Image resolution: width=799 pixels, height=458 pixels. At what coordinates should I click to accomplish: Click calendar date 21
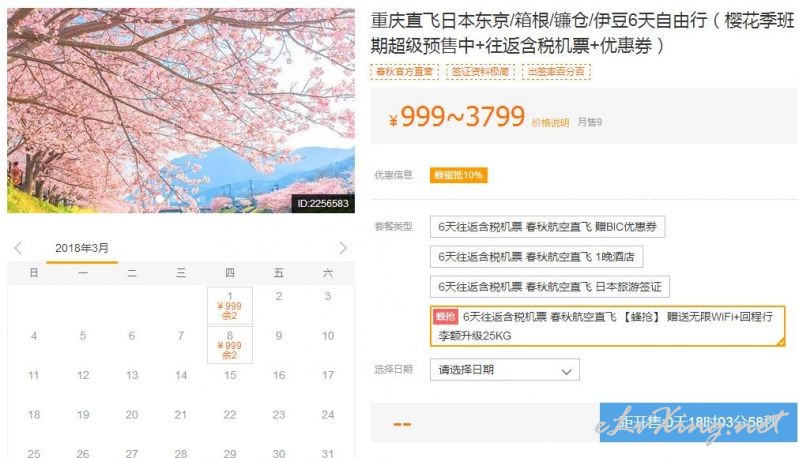click(181, 415)
